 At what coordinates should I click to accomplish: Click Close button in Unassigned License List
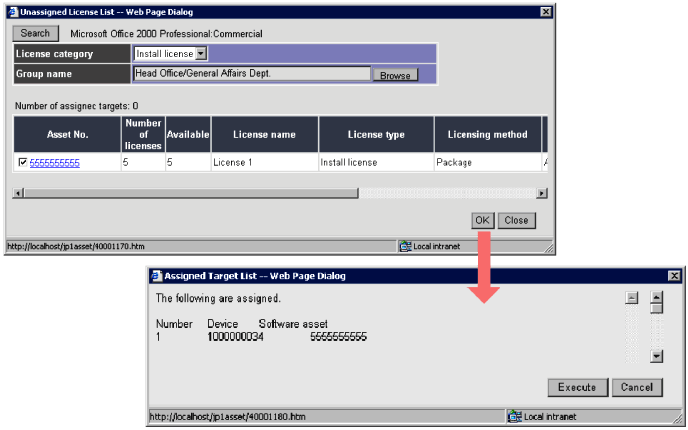[x=516, y=220]
